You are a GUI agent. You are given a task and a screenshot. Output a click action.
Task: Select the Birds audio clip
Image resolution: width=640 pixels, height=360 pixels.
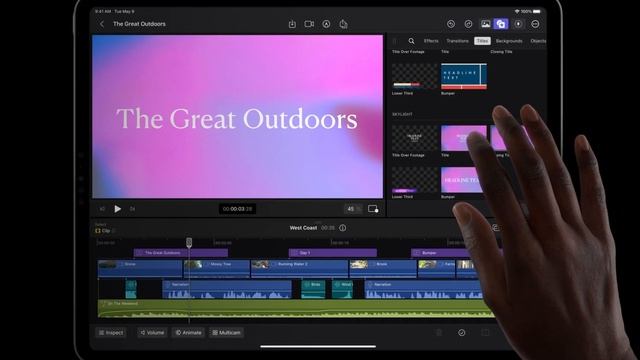point(313,289)
